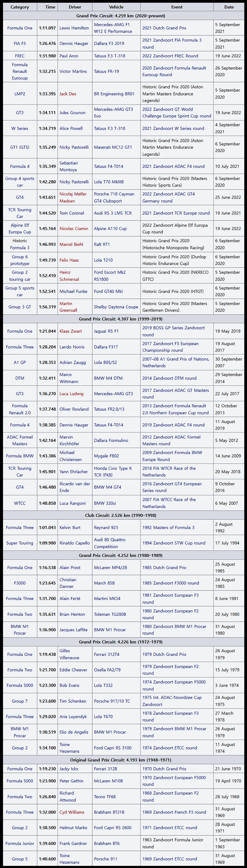Screen dimensions: 247x868
Task: Open the Tim Schenken driver link
Action: tap(73, 701)
